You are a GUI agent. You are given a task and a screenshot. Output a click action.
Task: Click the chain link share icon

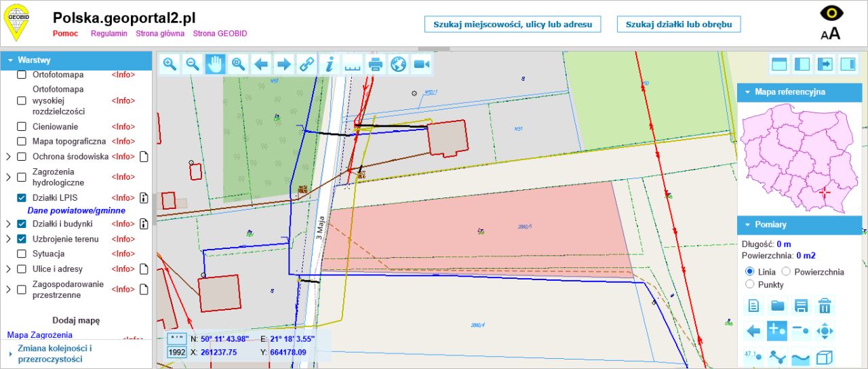pyautogui.click(x=307, y=64)
